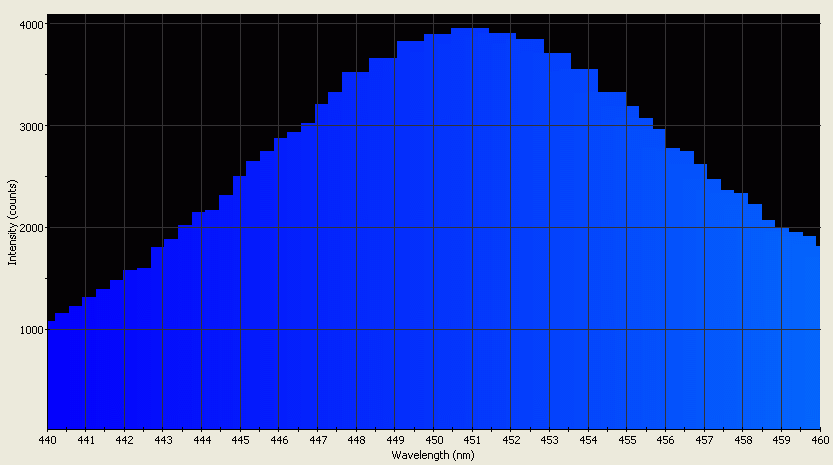Select the 440 wavelength tick label
This screenshot has height=465, width=833.
click(47, 440)
